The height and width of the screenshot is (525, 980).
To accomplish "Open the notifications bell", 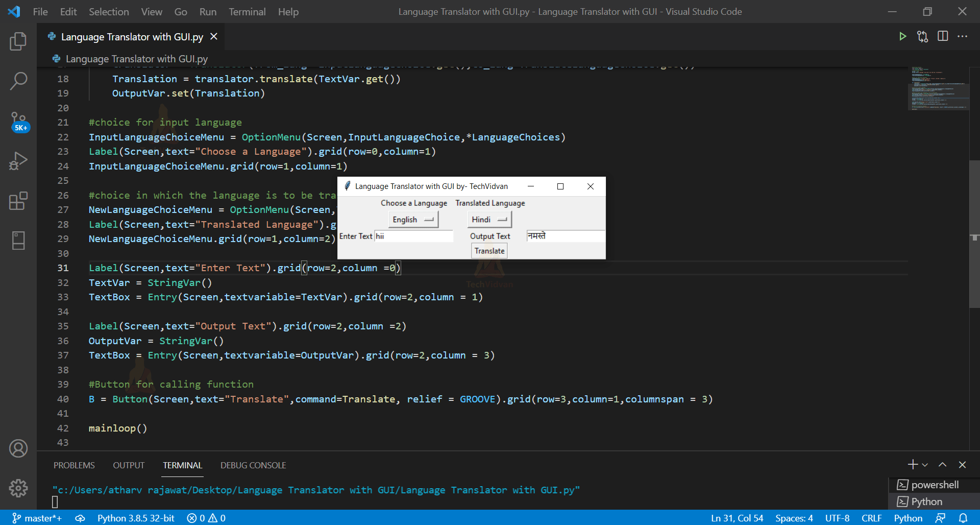I will pos(963,518).
